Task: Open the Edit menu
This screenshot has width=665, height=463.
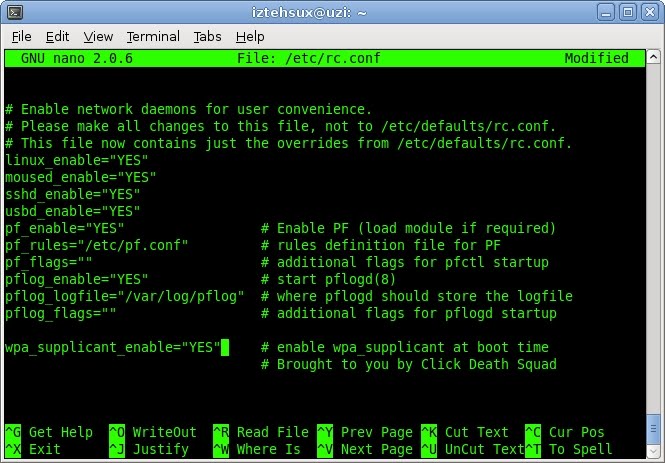Action: click(x=57, y=36)
